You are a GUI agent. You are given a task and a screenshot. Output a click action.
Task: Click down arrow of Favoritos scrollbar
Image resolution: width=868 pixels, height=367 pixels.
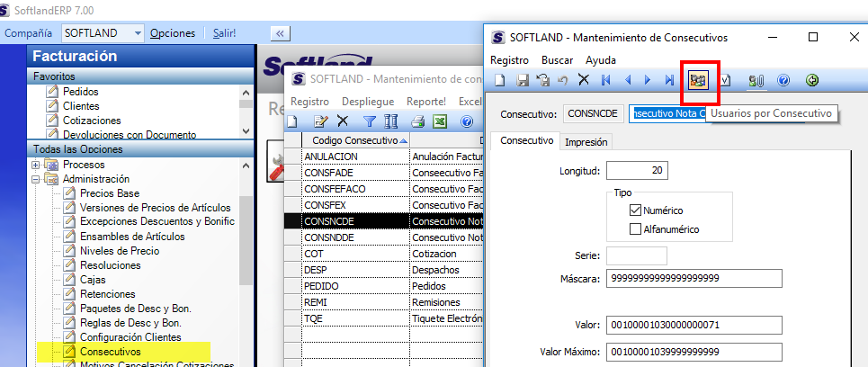tap(246, 131)
